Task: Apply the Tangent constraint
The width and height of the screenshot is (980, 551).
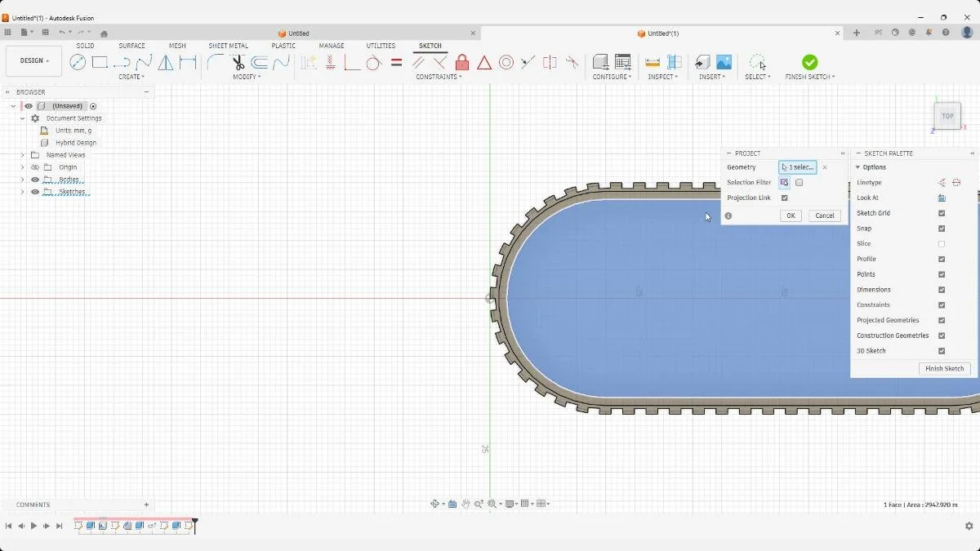Action: (374, 62)
